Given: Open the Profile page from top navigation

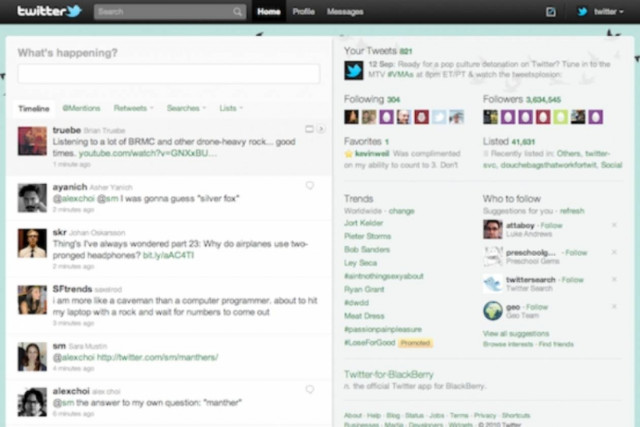Looking at the screenshot, I should pos(303,12).
